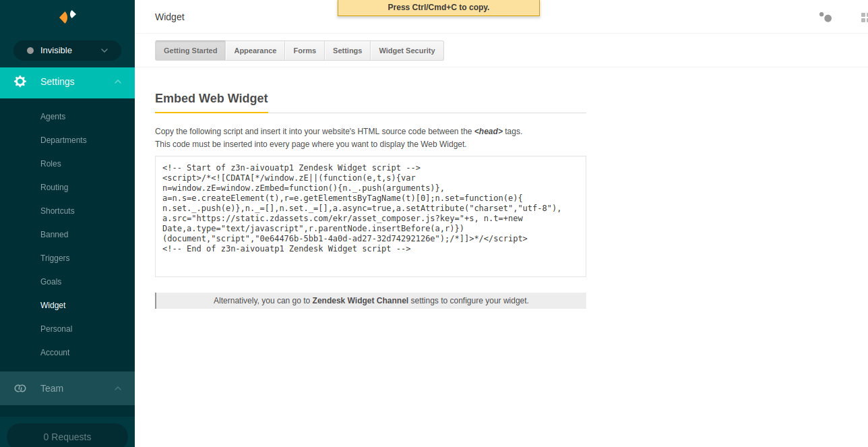868x447 pixels.
Task: Click the <head> tags instruction text
Action: pos(338,131)
